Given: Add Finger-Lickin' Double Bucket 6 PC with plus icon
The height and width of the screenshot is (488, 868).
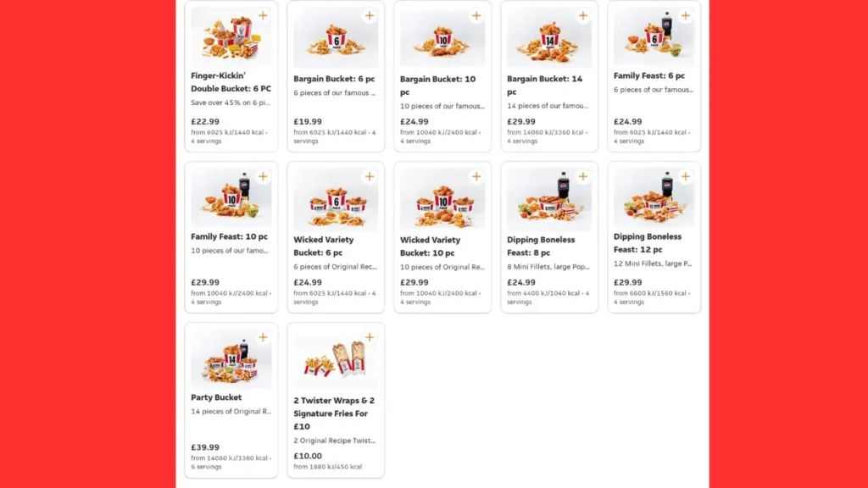Looking at the screenshot, I should [263, 16].
